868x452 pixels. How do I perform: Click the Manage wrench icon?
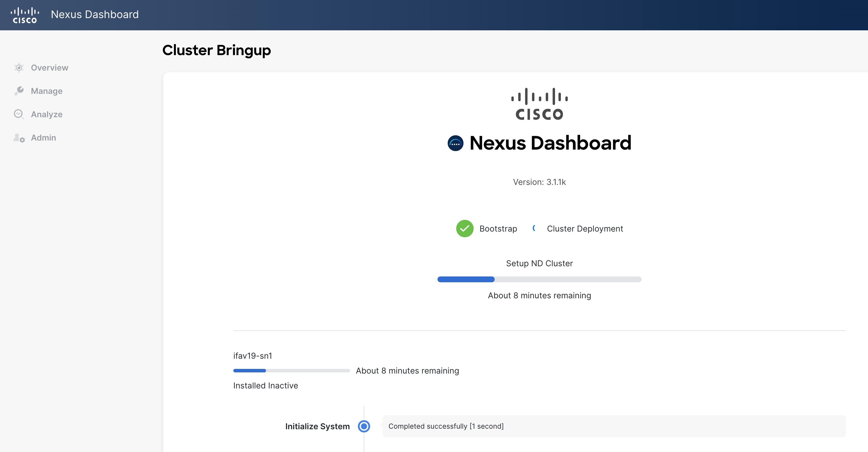coord(19,91)
